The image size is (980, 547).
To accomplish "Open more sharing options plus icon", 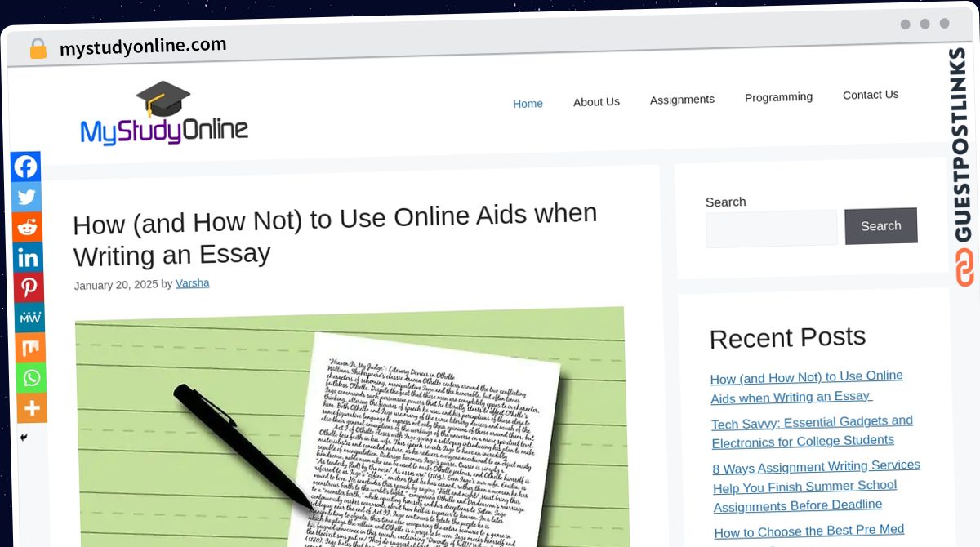I will click(x=33, y=408).
